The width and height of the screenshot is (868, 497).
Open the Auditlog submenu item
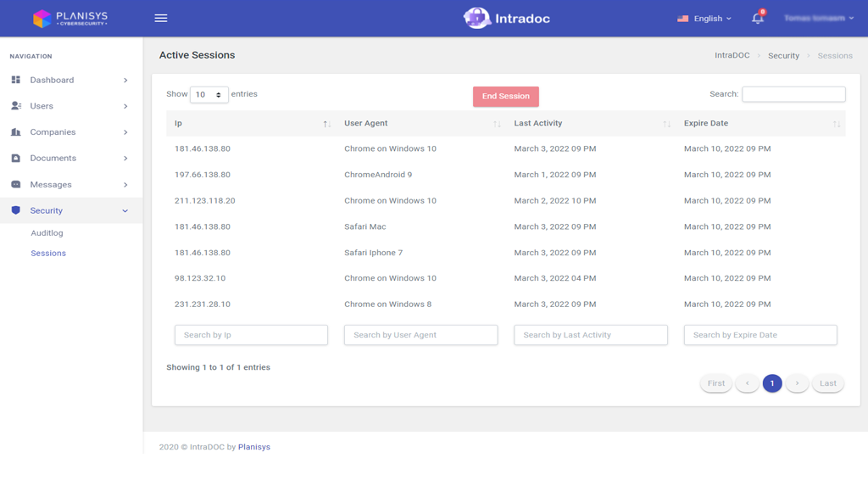[47, 233]
